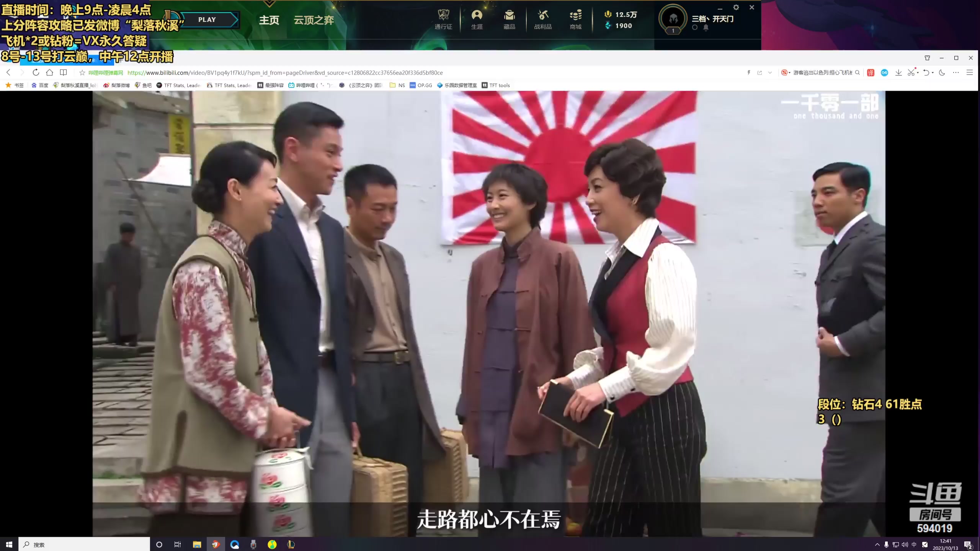The width and height of the screenshot is (980, 551).
Task: Open the Windows notification center
Action: point(968,544)
